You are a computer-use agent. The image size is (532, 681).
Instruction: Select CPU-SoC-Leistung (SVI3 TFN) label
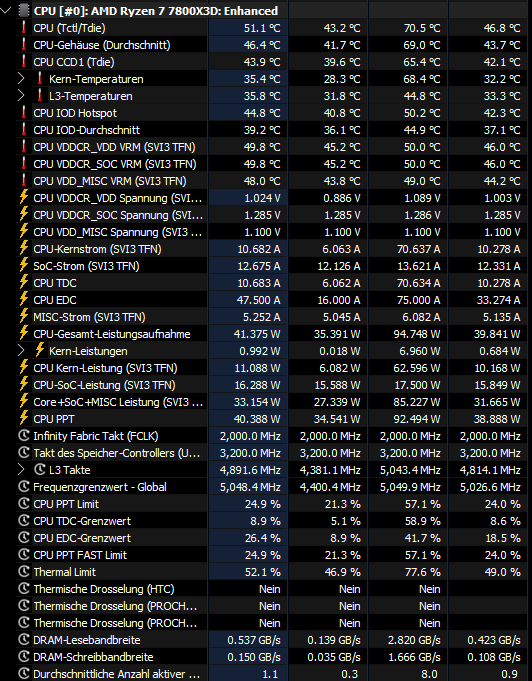coord(104,385)
